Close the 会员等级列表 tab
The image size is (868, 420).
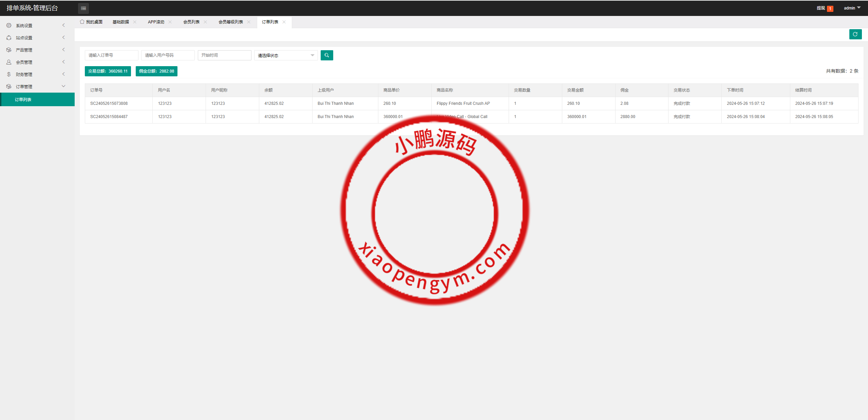249,22
